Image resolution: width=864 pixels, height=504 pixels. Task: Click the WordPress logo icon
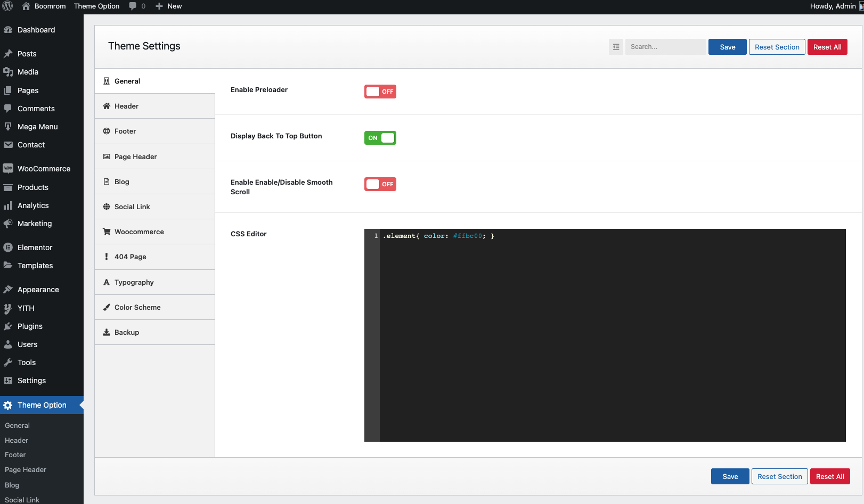pos(7,6)
